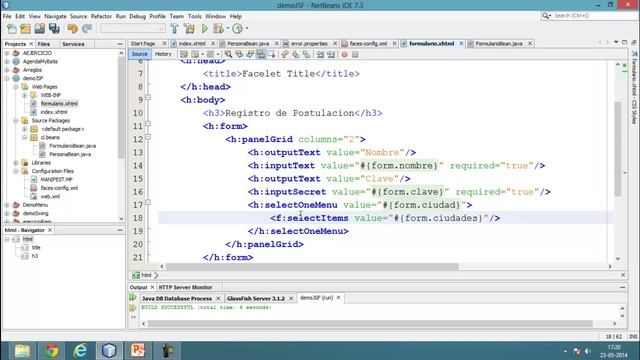This screenshot has width=640, height=360.
Task: Click the html breadcrumb below editor
Action: [146, 276]
